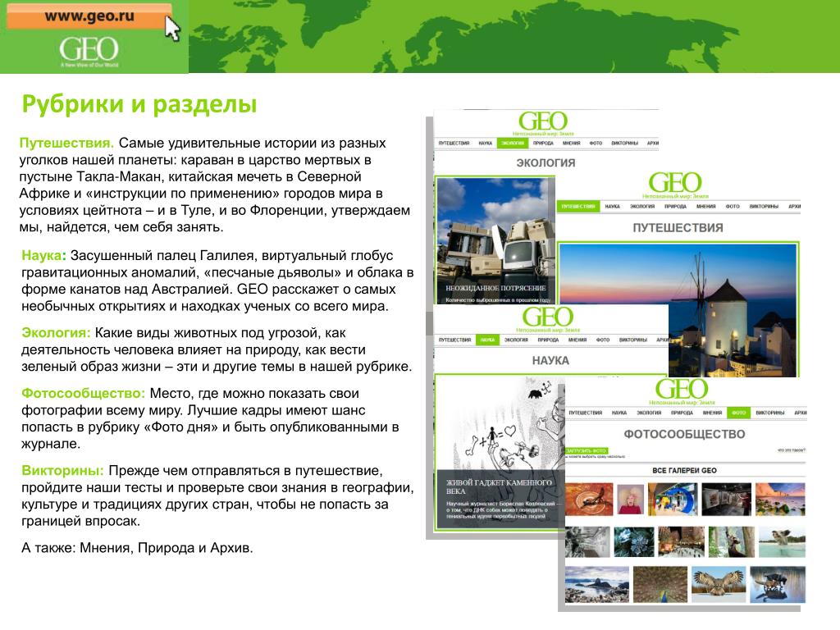Click the green Викторины: rubric label in text
This screenshot has width=840, height=630.
pos(62,470)
